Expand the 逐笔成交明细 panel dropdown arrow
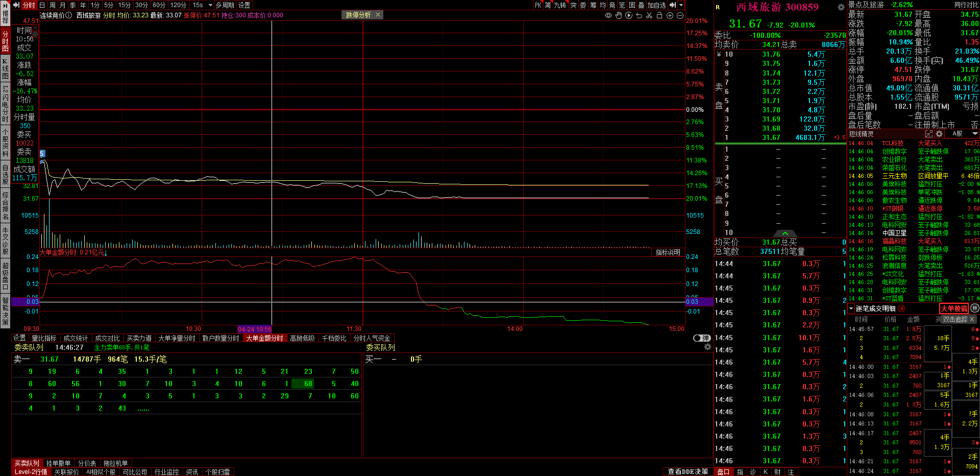This screenshot has height=476, width=980. [851, 308]
